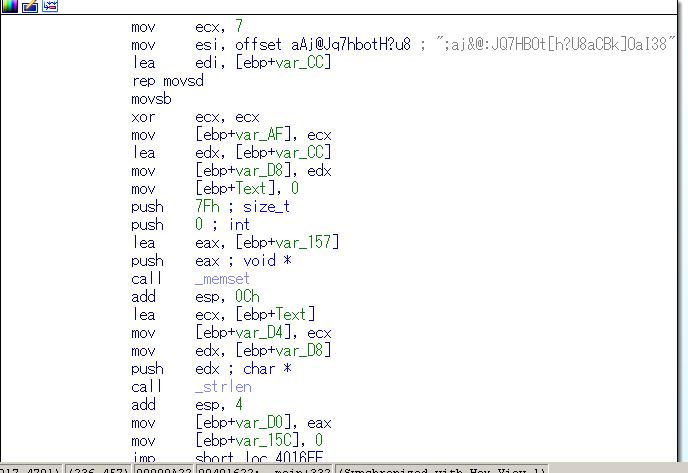The width and height of the screenshot is (688, 473).
Task: Select 'push eax ; void *' line
Action: [211, 261]
